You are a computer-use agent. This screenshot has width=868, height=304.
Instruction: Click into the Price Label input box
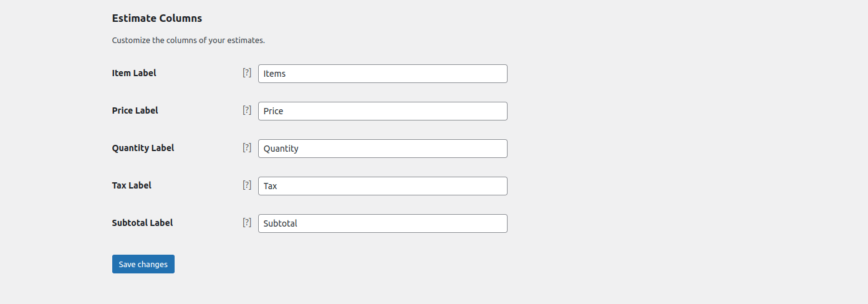point(383,111)
